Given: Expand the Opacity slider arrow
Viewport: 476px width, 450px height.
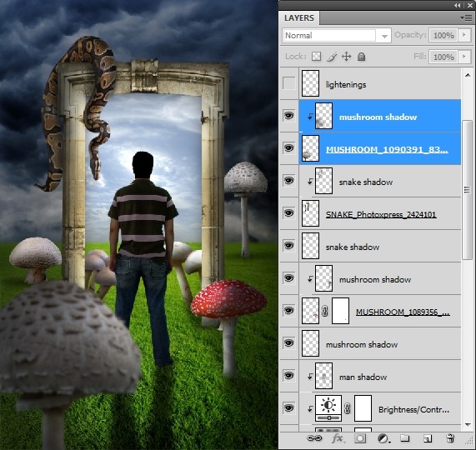Looking at the screenshot, I should pos(464,35).
